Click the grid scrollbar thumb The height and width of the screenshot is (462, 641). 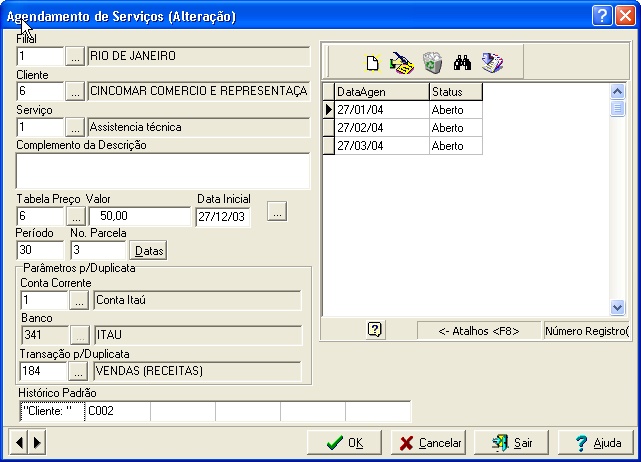[617, 109]
